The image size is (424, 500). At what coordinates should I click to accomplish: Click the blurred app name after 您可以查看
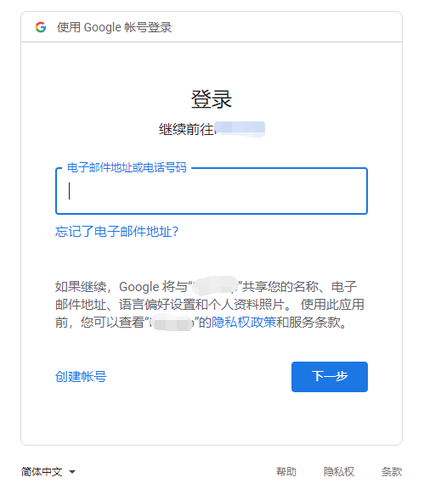171,323
